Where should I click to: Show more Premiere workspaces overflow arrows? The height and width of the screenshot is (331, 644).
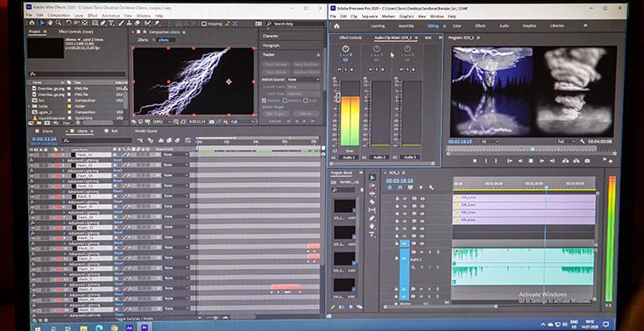click(585, 25)
